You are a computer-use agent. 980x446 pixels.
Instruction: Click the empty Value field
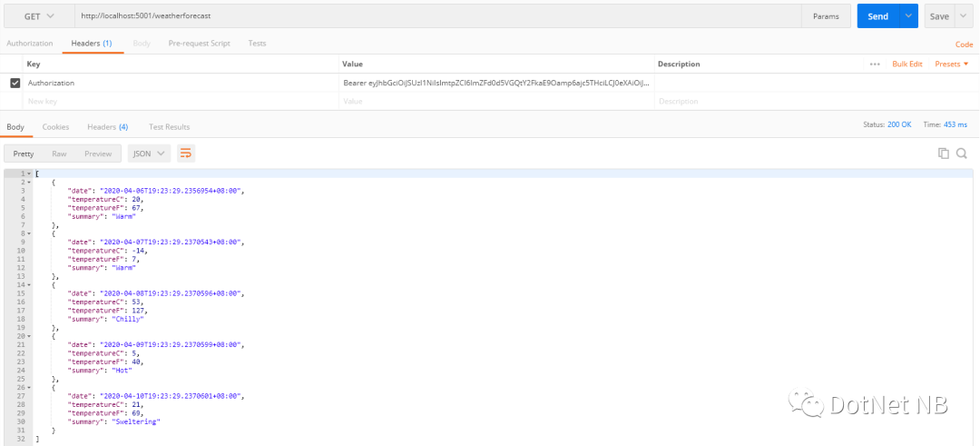coord(497,101)
